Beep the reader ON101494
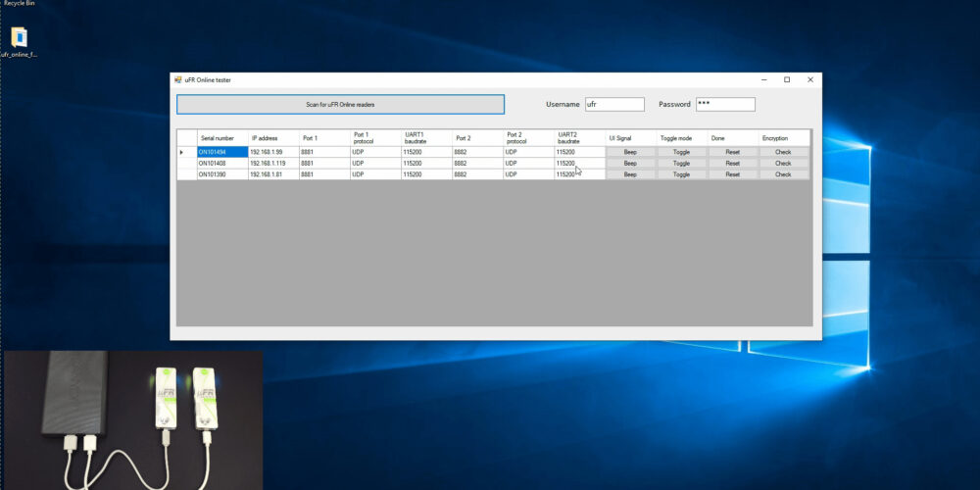The height and width of the screenshot is (490, 980). 630,152
